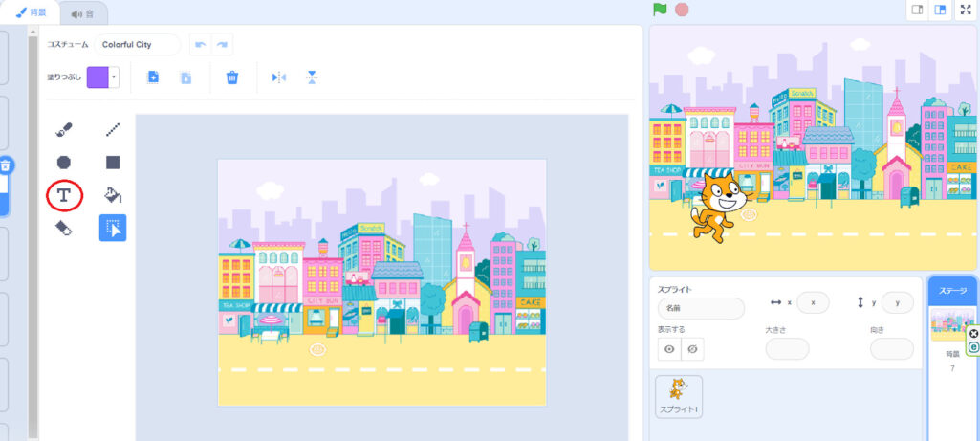
Task: Select the Text tool
Action: [x=64, y=196]
